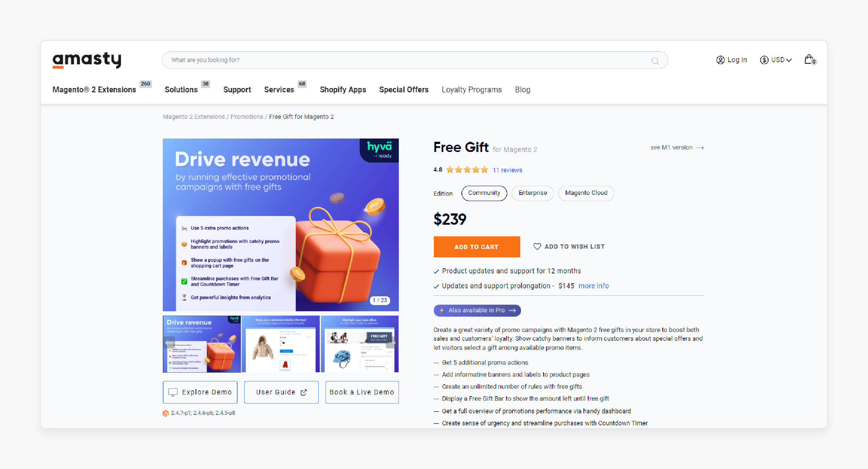Click the heart wishlist icon
868x469 pixels.
[536, 246]
